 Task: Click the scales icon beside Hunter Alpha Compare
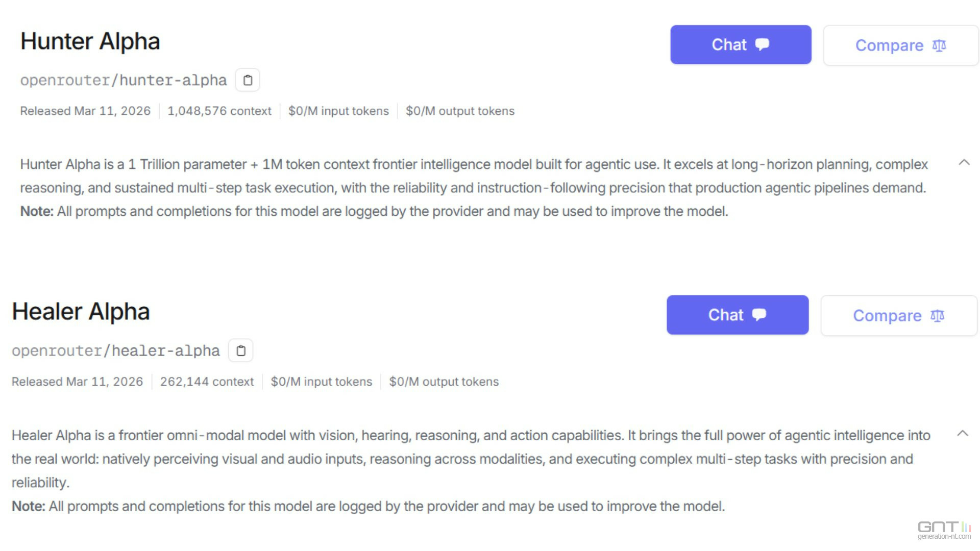click(939, 45)
